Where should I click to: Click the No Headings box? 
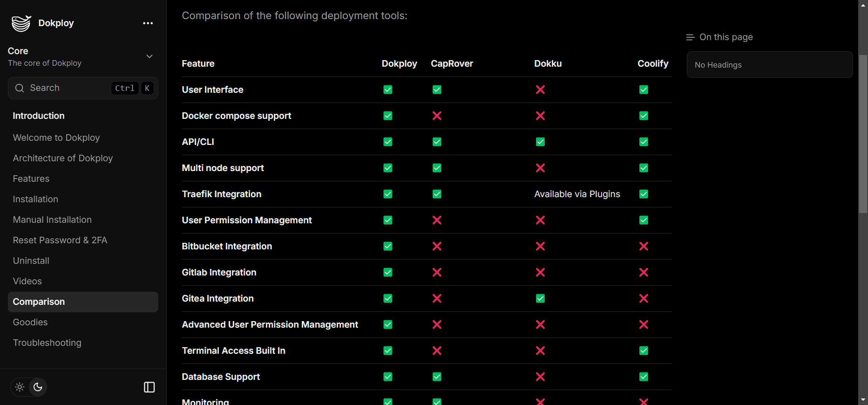coord(770,65)
